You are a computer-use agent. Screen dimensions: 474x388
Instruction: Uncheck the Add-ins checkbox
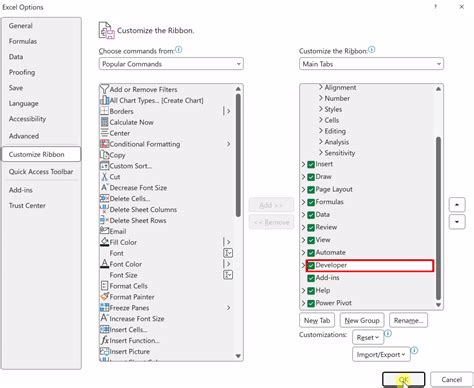point(311,278)
